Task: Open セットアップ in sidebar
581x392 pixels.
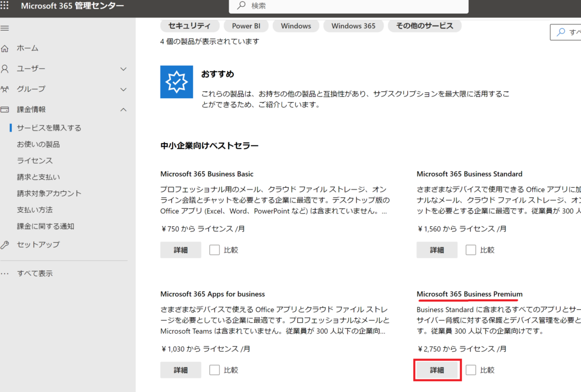Action: tap(38, 245)
